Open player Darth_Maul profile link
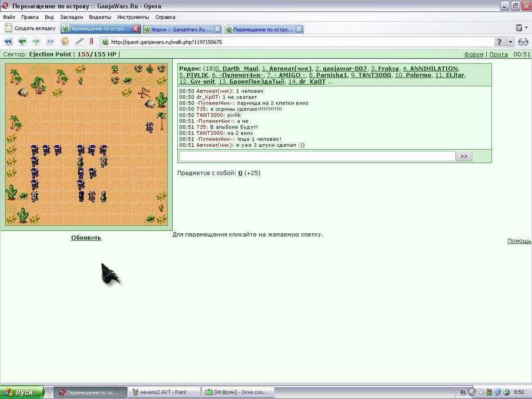The height and width of the screenshot is (399, 532). tap(237, 69)
